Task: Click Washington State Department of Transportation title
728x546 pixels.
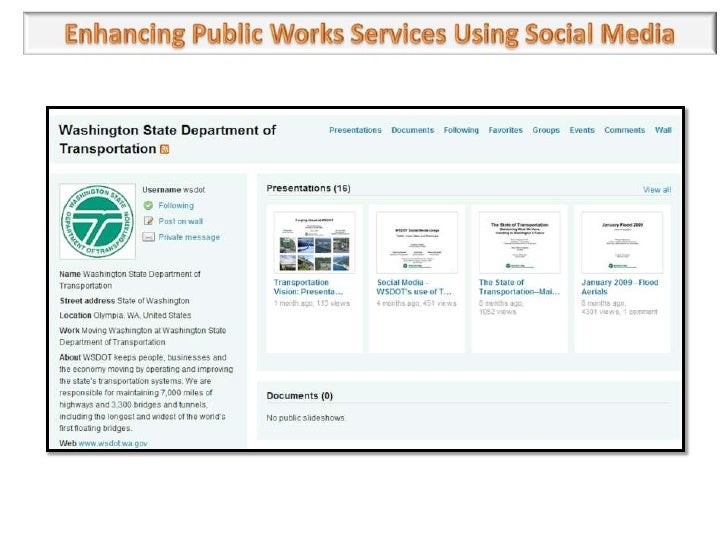Action: [x=167, y=139]
